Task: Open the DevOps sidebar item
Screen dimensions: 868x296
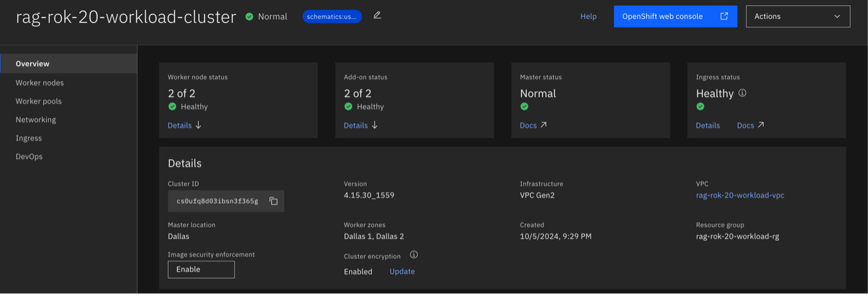Action: (29, 156)
